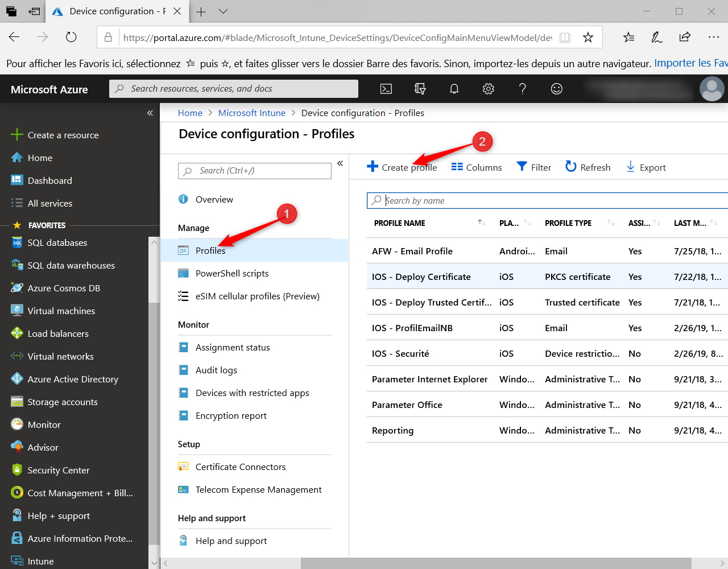Export the profiles list
728x569 pixels.
[646, 167]
